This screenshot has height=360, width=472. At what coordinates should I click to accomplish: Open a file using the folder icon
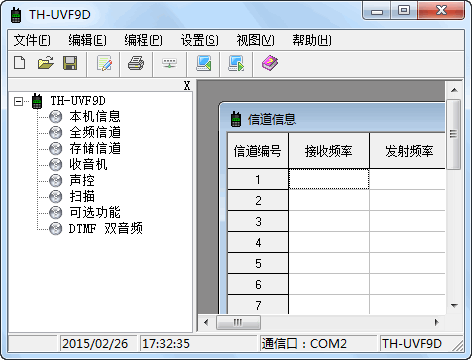(45, 63)
